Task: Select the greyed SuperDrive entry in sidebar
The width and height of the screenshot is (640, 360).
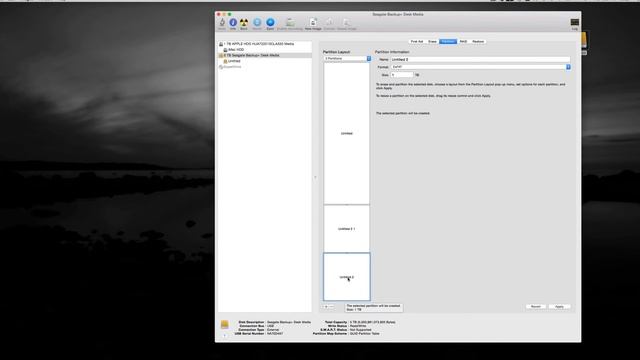Action: click(265, 67)
